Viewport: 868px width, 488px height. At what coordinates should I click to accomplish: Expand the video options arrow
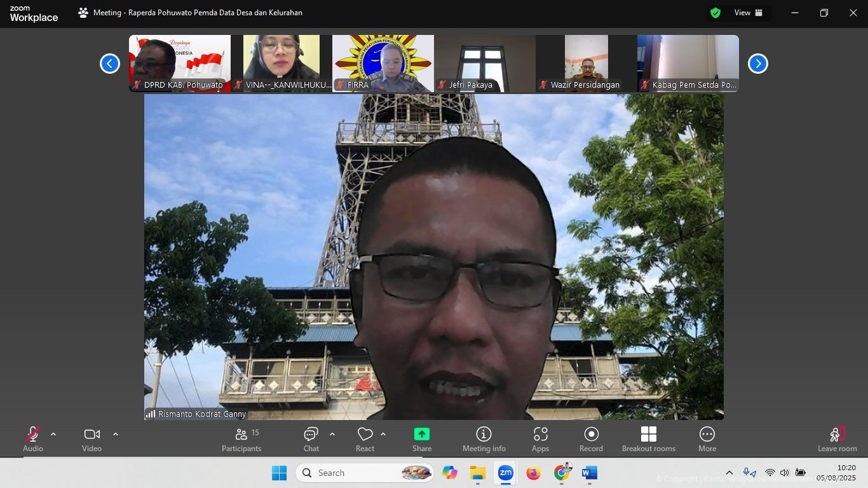tap(116, 435)
